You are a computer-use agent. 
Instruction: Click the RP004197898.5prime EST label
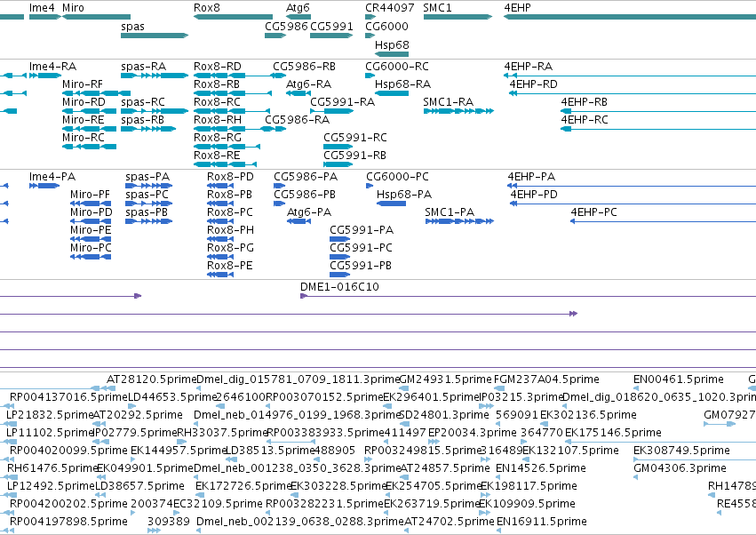pyautogui.click(x=68, y=522)
